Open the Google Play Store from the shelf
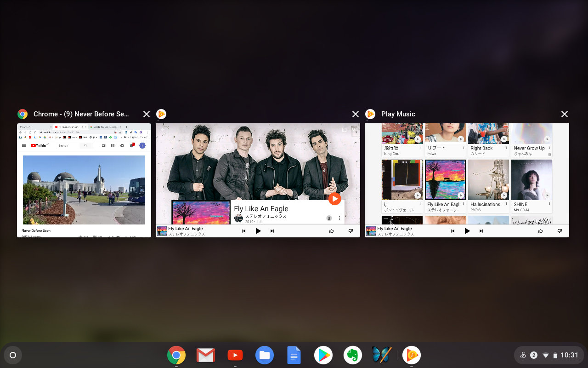This screenshot has width=588, height=368. pos(323,355)
